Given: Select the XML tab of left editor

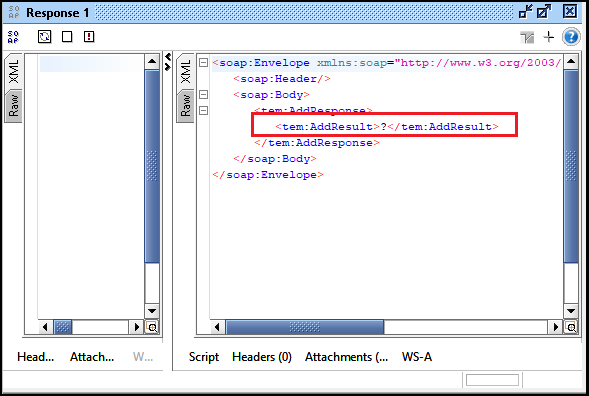Looking at the screenshot, I should pos(14,71).
